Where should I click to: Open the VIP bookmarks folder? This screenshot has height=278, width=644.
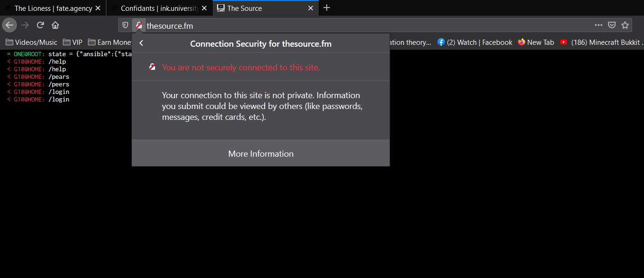click(73, 42)
